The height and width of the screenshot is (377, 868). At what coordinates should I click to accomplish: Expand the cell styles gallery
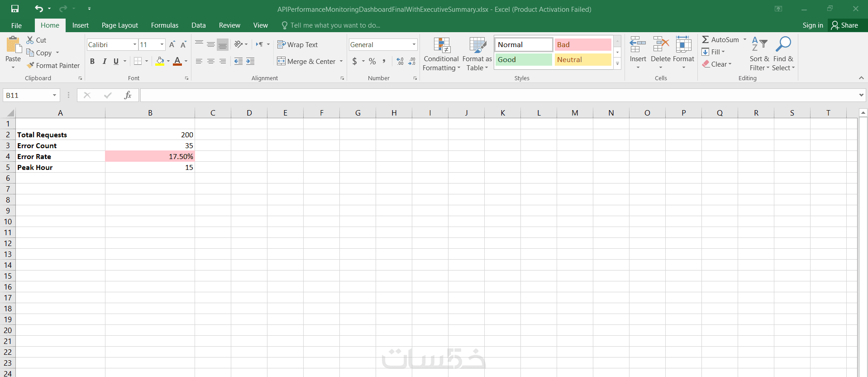click(x=617, y=64)
